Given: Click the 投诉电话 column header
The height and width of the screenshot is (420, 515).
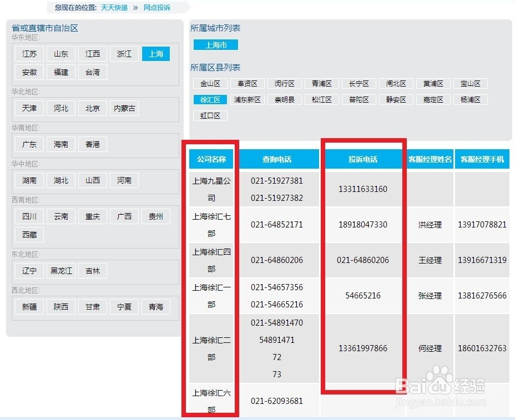Looking at the screenshot, I should [x=363, y=159].
